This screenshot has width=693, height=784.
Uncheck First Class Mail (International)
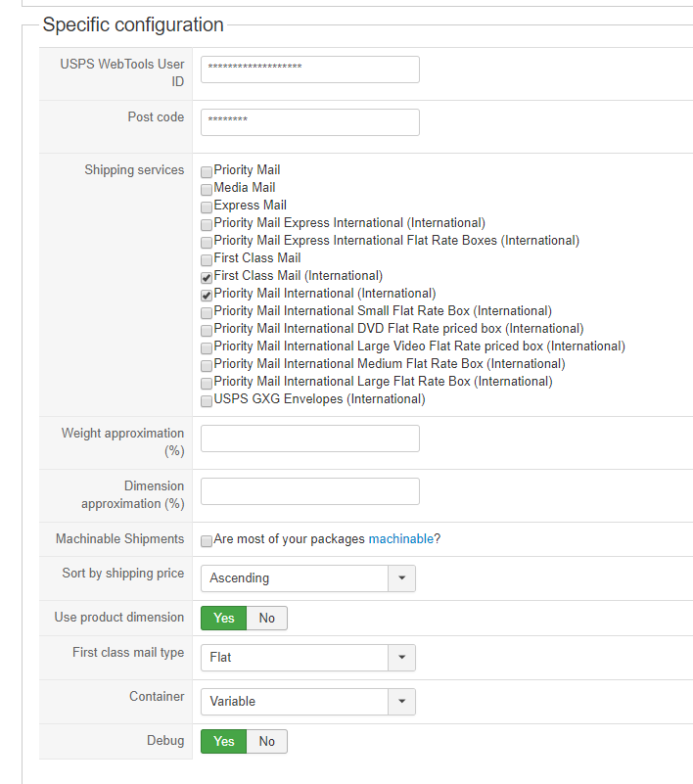click(x=207, y=277)
